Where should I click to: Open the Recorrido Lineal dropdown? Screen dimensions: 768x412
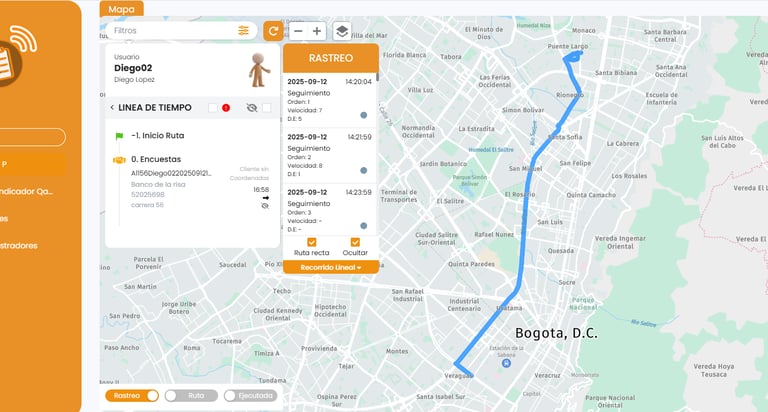coord(331,267)
